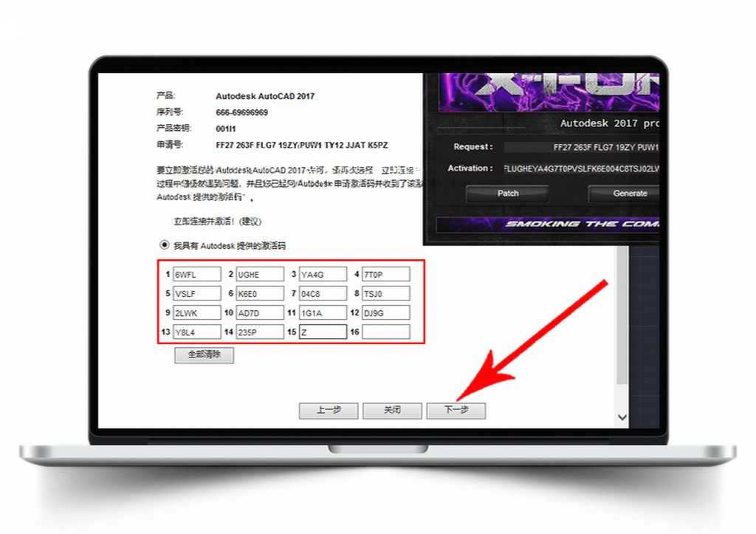
Task: Focus activation field 3 with YA4G
Action: pyautogui.click(x=323, y=274)
